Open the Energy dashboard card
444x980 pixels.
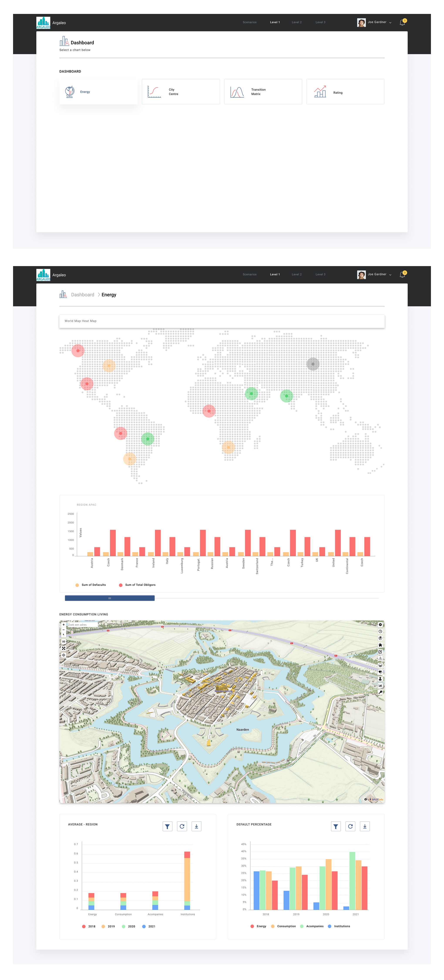98,92
